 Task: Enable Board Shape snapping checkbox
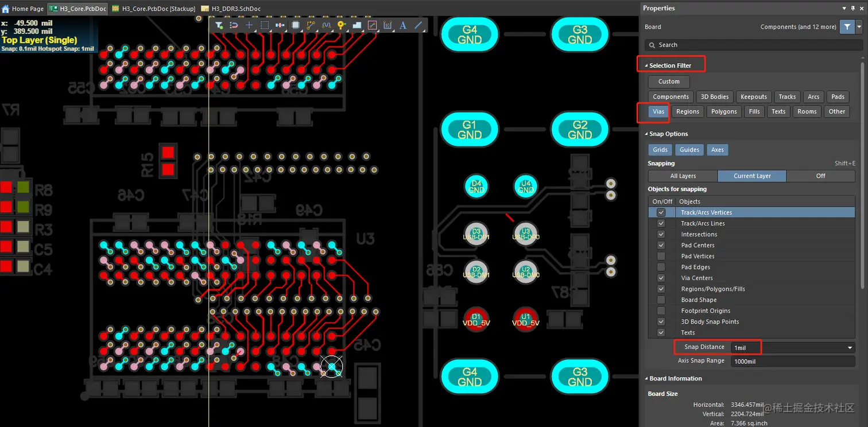tap(661, 300)
